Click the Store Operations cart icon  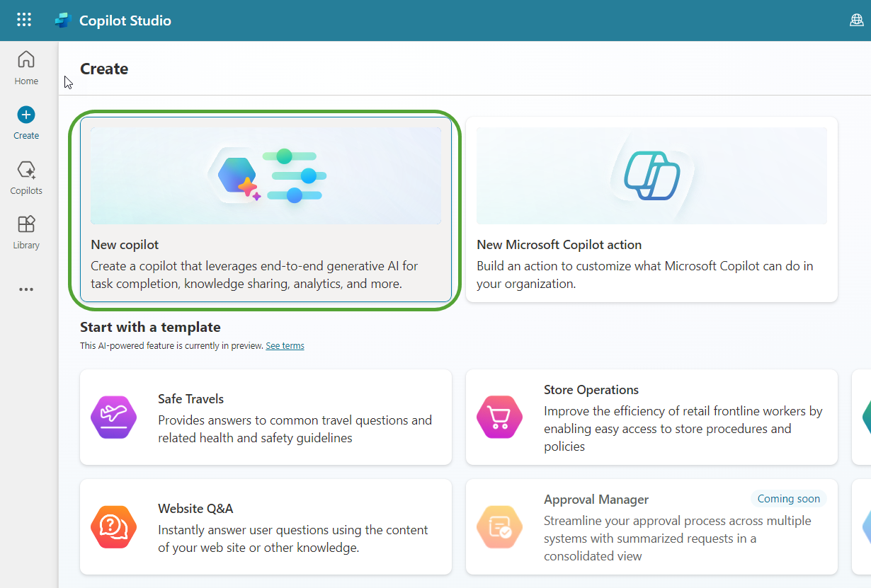[x=499, y=417]
